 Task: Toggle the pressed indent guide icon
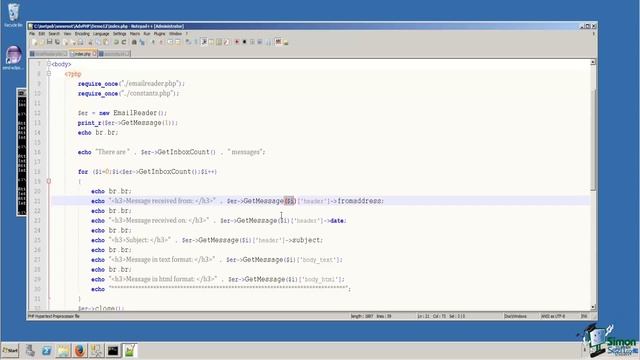204,42
